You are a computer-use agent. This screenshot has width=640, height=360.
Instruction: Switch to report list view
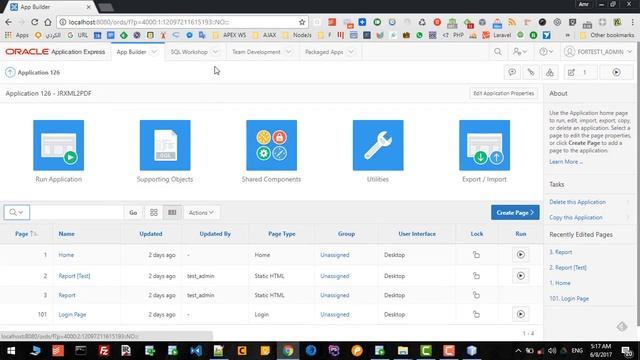click(172, 212)
